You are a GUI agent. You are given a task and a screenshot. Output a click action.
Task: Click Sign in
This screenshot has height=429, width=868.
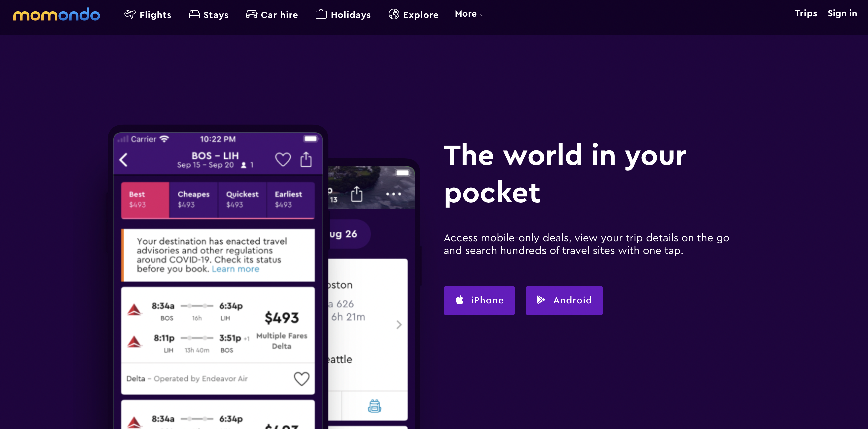point(842,13)
